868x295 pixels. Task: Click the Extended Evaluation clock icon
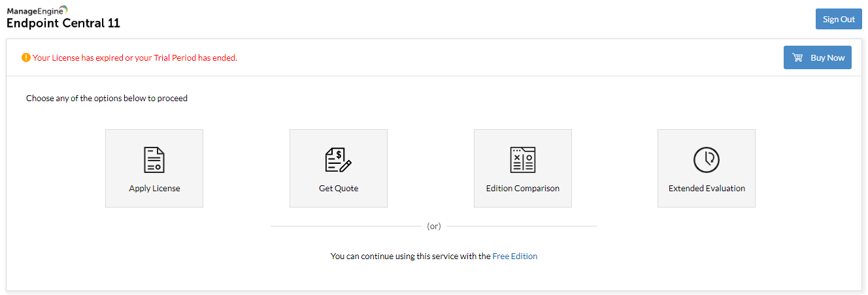click(707, 160)
